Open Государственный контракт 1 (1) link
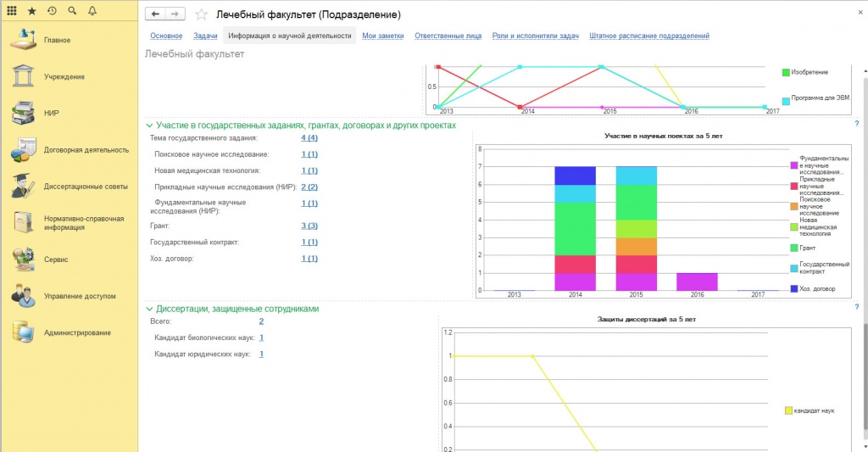This screenshot has width=868, height=452. pos(309,242)
